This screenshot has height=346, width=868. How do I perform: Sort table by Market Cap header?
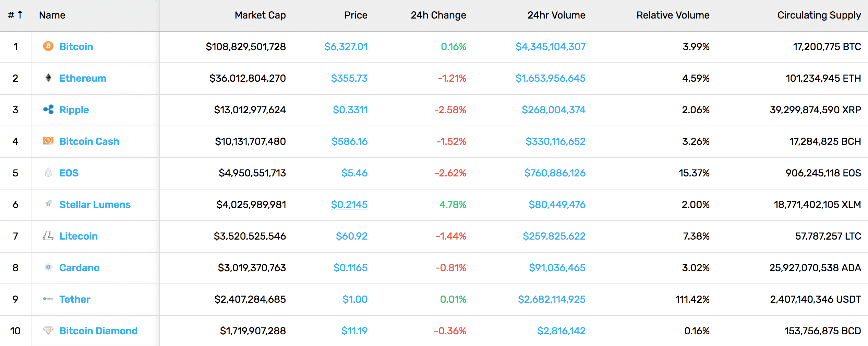pos(260,15)
